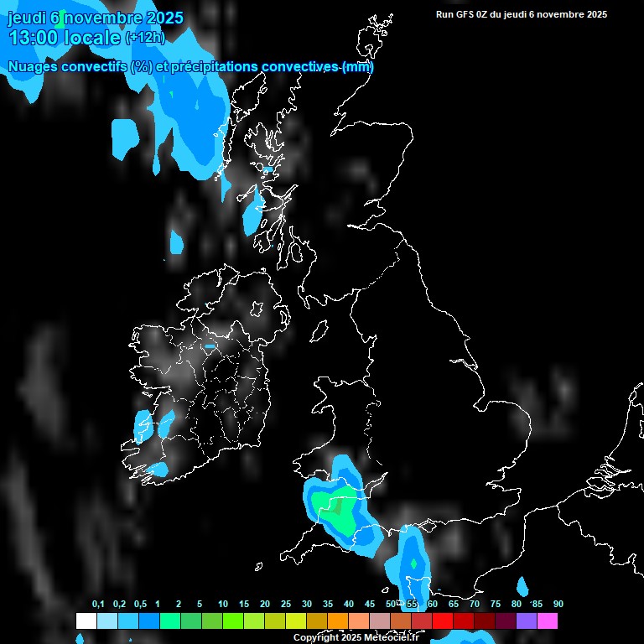
Task: Click bright red swatch between 60 and 65
Action: [443, 621]
